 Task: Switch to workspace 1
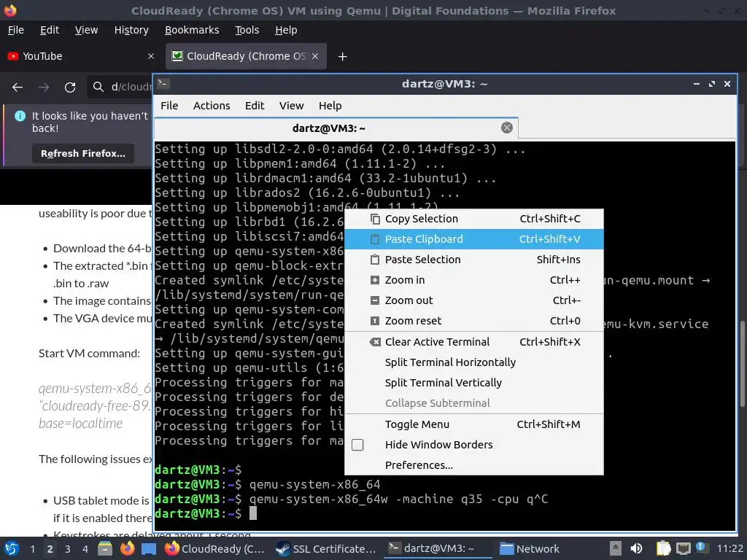tap(32, 548)
